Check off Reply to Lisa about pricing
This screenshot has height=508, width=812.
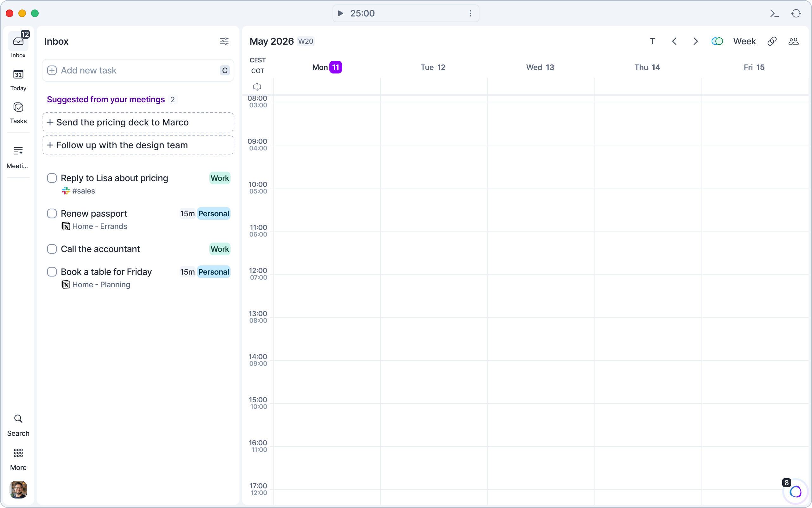click(52, 178)
